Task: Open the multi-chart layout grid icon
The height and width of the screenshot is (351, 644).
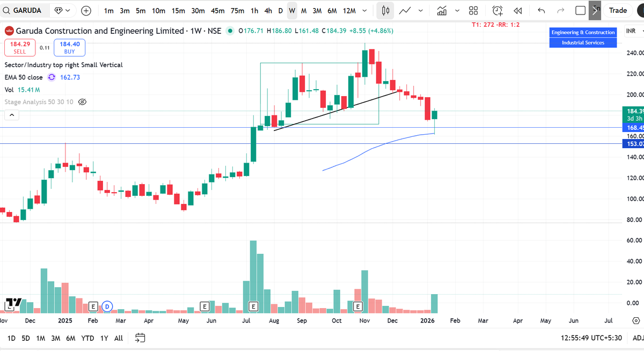Action: coord(473,10)
